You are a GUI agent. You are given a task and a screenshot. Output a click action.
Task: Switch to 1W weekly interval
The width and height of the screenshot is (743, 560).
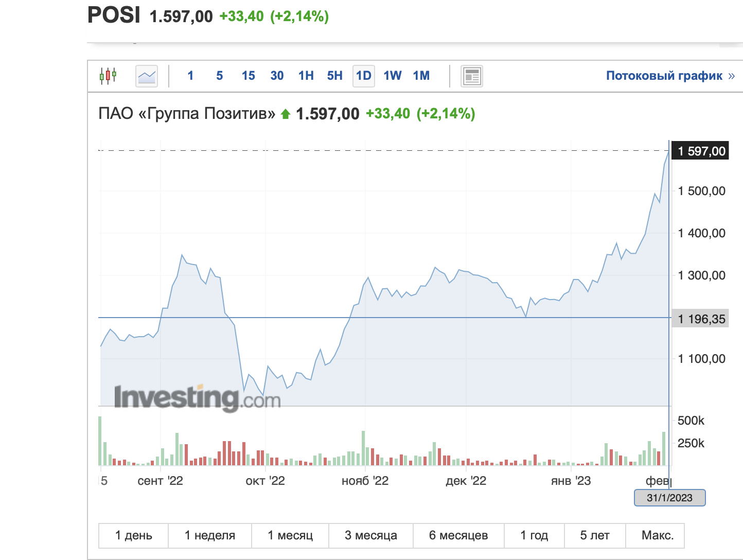point(393,76)
